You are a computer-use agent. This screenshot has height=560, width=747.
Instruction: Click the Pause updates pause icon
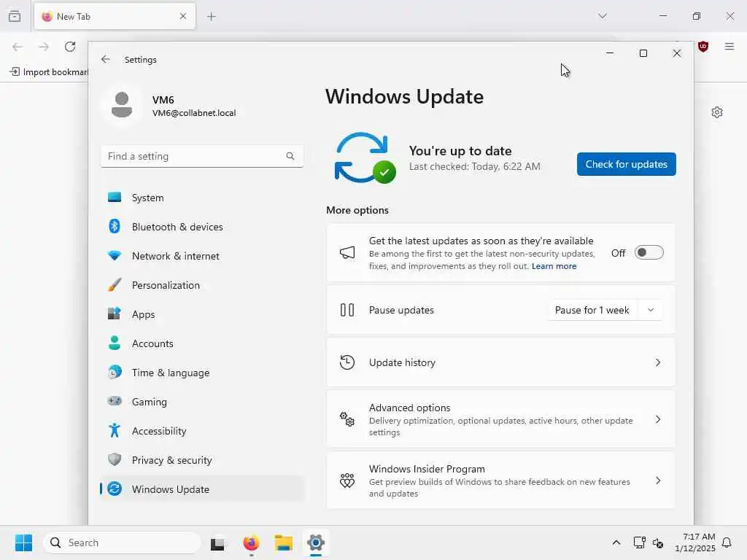(x=347, y=310)
